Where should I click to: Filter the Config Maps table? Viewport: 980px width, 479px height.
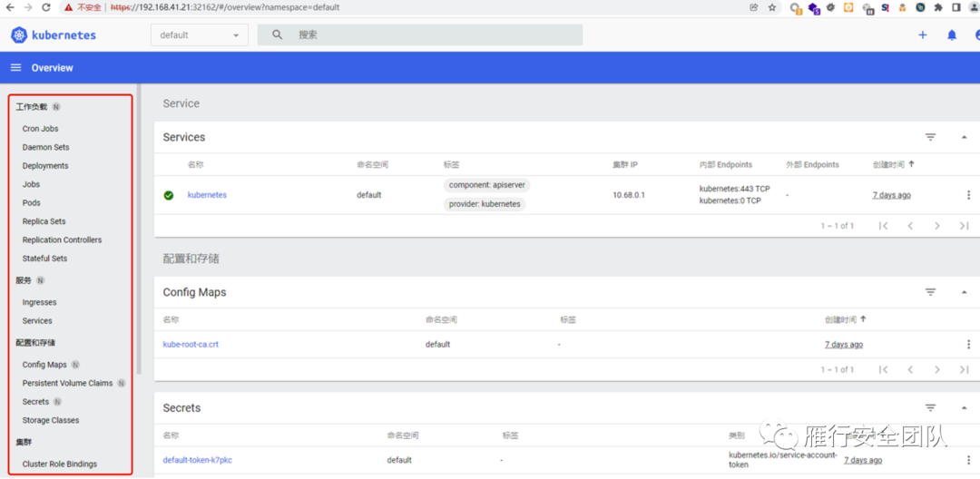(930, 292)
